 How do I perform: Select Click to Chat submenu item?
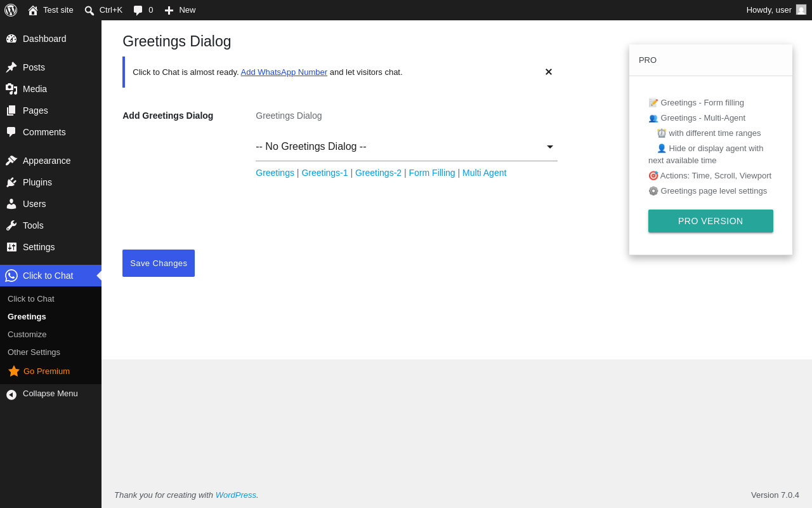[x=31, y=298]
